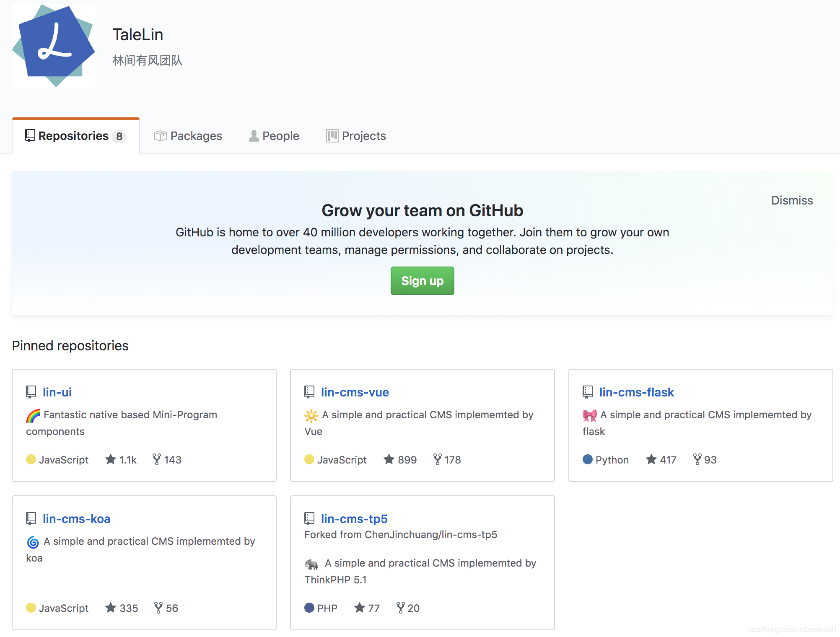The width and height of the screenshot is (840, 637).
Task: Open the lin-cms-koa repository
Action: click(x=76, y=519)
